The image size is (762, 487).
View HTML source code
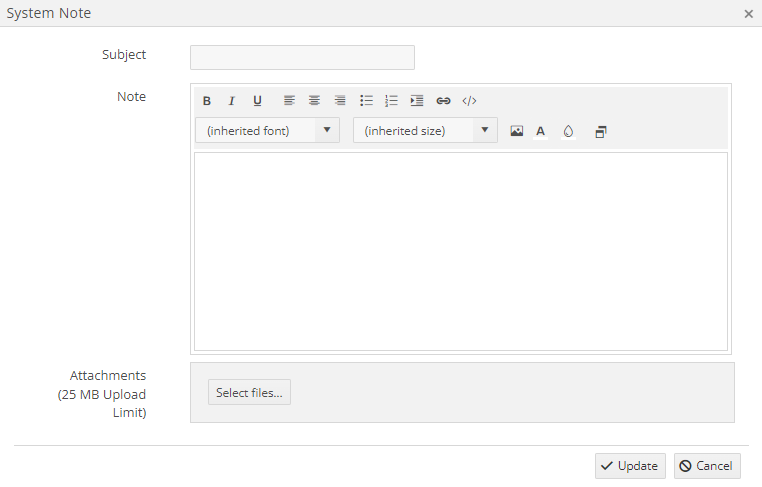[469, 101]
